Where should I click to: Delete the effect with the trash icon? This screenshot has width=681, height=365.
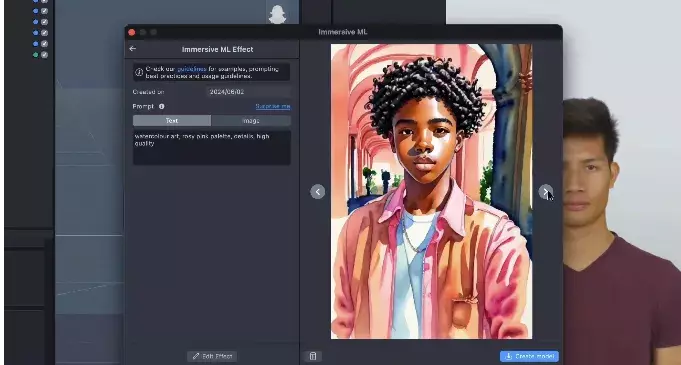[x=313, y=356]
